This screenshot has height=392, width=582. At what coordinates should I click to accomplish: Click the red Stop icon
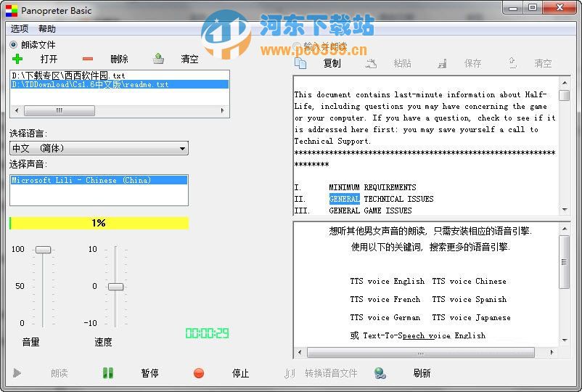(199, 372)
